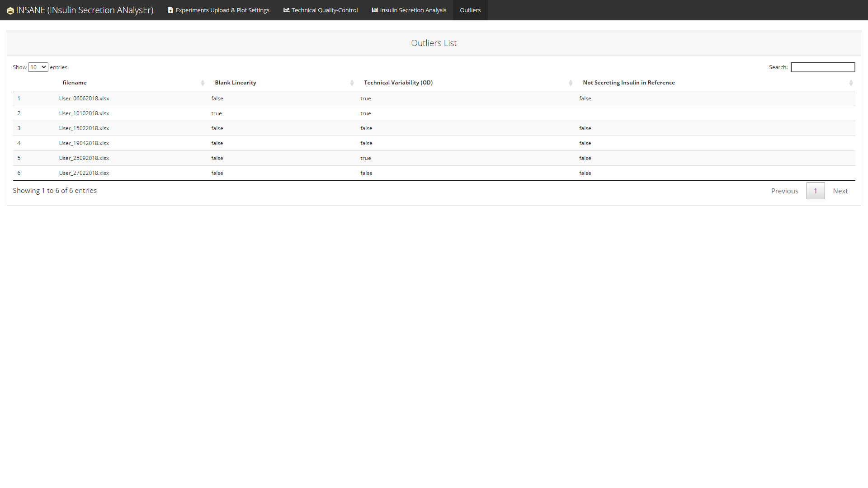Sort by filename column arrows
The height and width of the screenshot is (488, 868).
203,83
